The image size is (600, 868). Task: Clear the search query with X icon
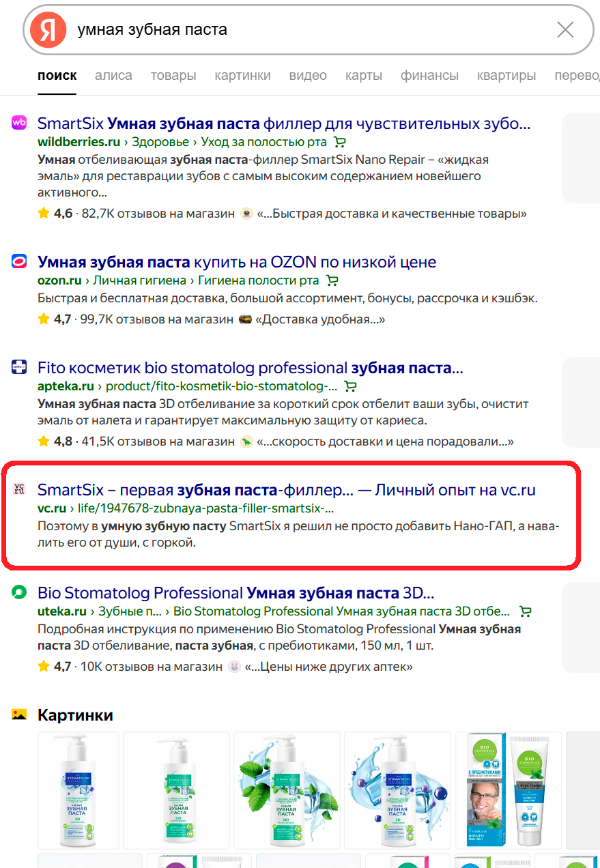(565, 30)
